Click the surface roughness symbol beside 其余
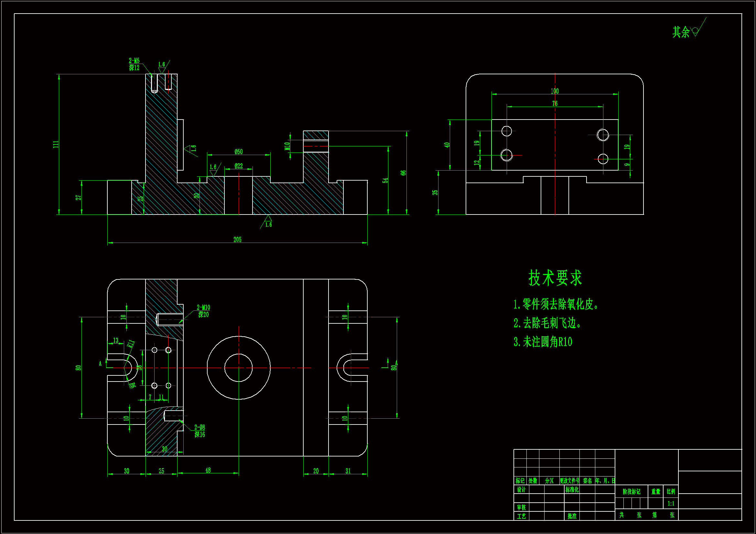 [x=695, y=31]
